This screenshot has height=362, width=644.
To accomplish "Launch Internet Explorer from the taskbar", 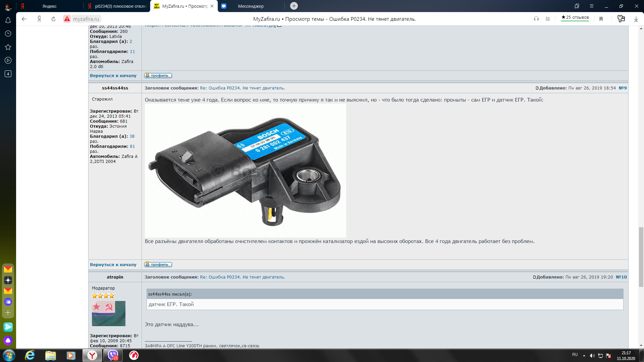I will tap(30, 355).
